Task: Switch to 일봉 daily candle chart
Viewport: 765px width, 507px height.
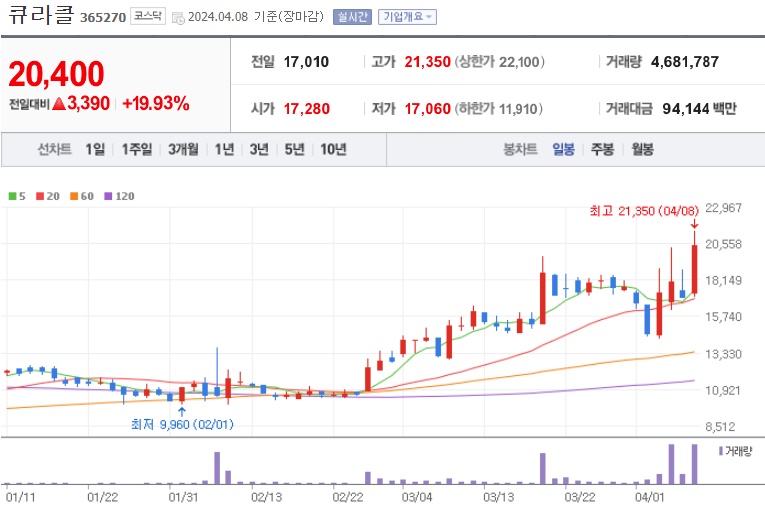Action: click(564, 149)
